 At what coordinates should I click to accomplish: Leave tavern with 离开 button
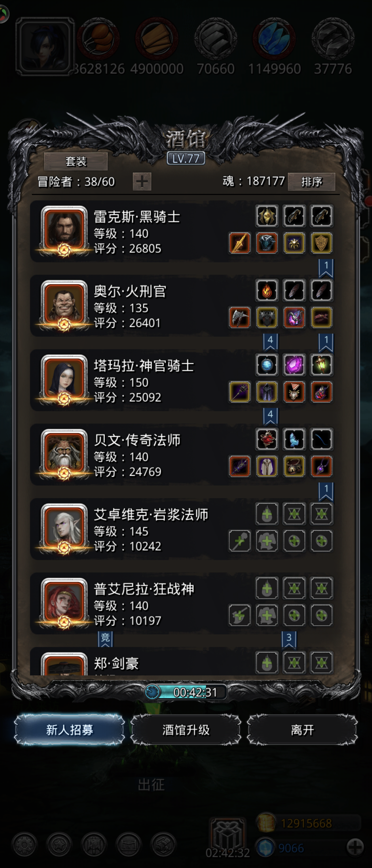click(302, 729)
